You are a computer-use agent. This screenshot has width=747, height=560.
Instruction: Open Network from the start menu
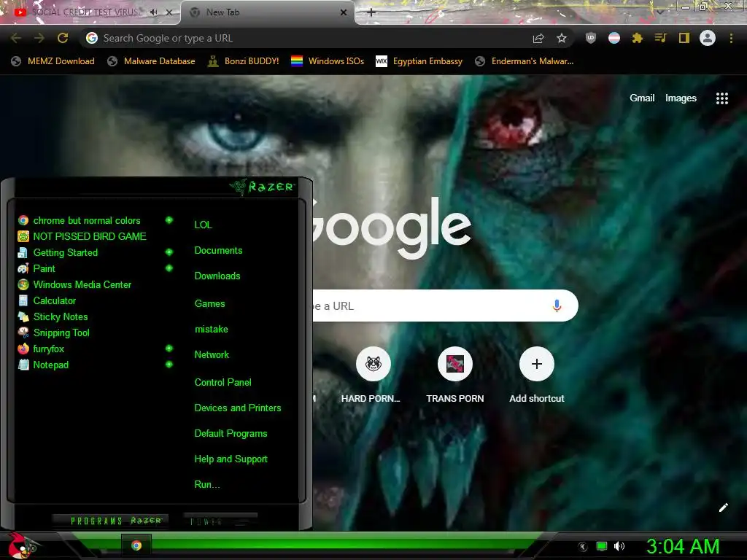pyautogui.click(x=212, y=354)
